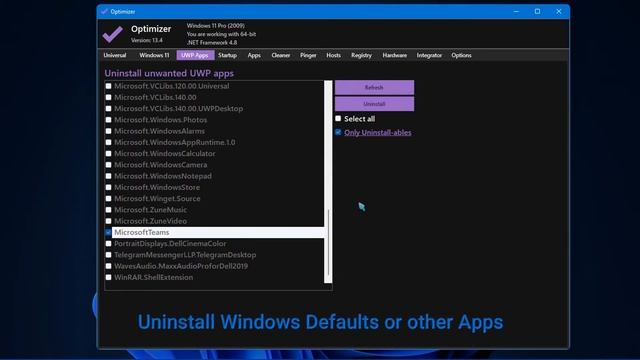This screenshot has width=640, height=360.
Task: Select the Microsoft.ZuneVideo checkbox
Action: [108, 221]
